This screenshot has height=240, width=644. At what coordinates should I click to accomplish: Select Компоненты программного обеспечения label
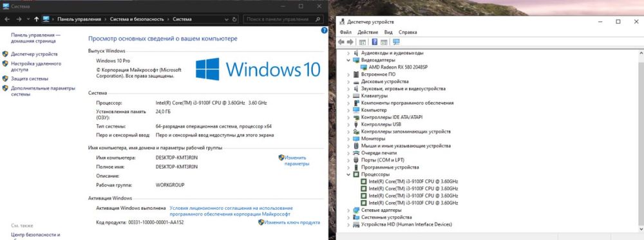click(x=408, y=103)
